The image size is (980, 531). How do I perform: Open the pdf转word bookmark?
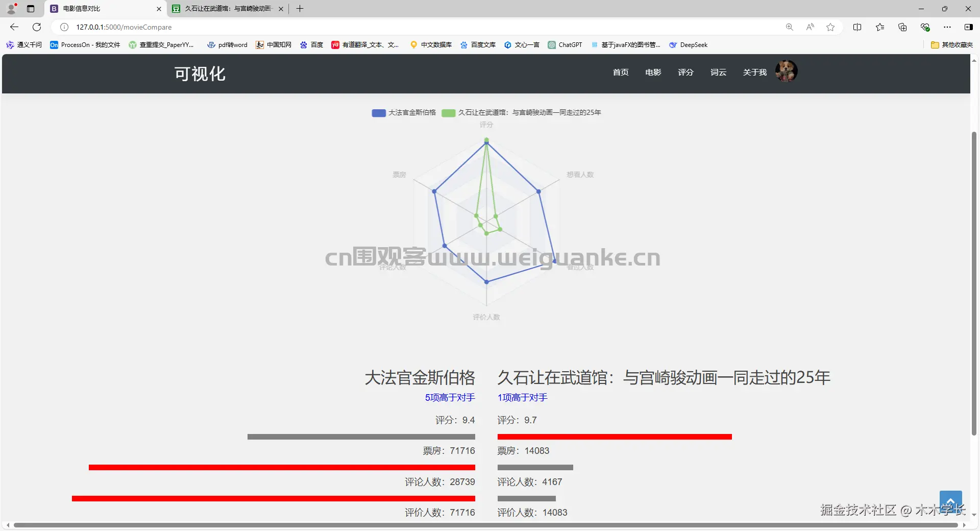point(227,45)
